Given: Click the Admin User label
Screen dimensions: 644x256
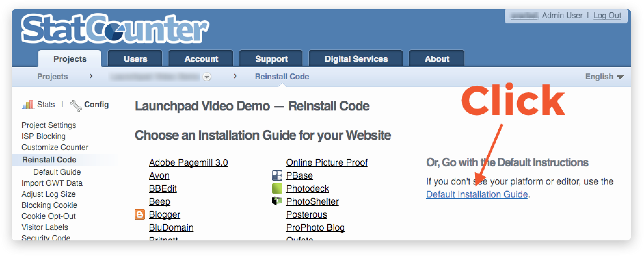Looking at the screenshot, I should pos(562,16).
